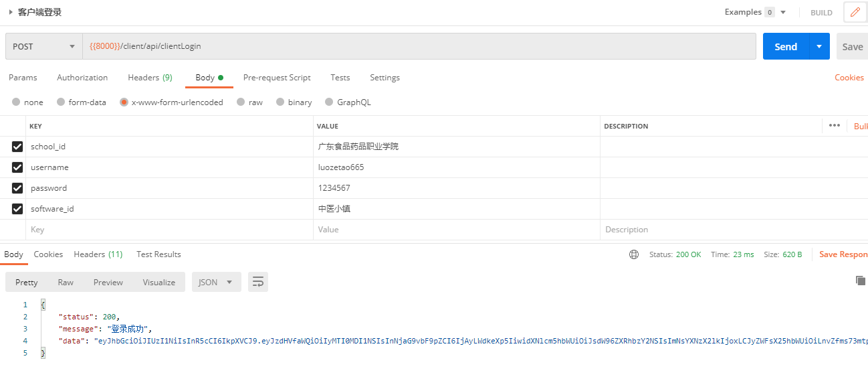Click the Send button
The image size is (868, 385).
tap(786, 47)
